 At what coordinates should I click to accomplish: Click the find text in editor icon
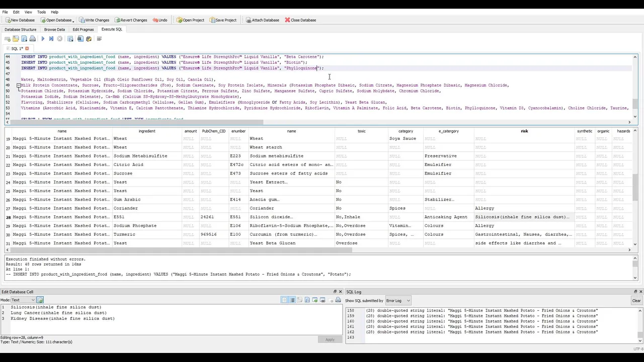[80, 39]
